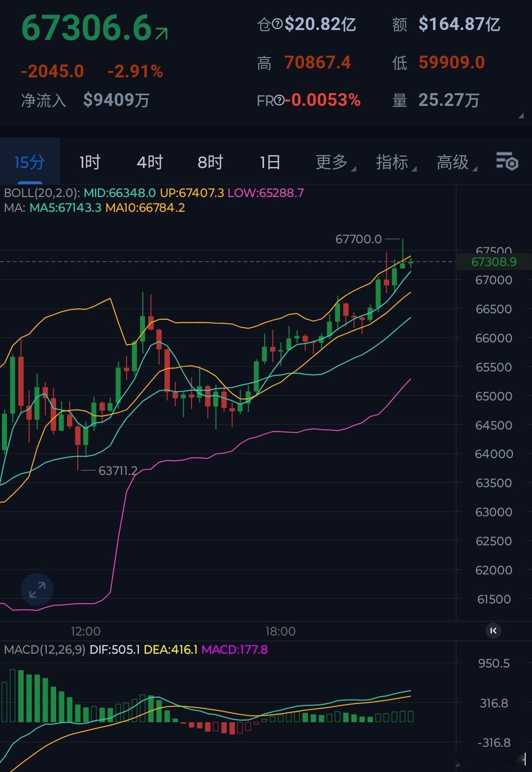Tap the -0.0053% funding rate

323,101
